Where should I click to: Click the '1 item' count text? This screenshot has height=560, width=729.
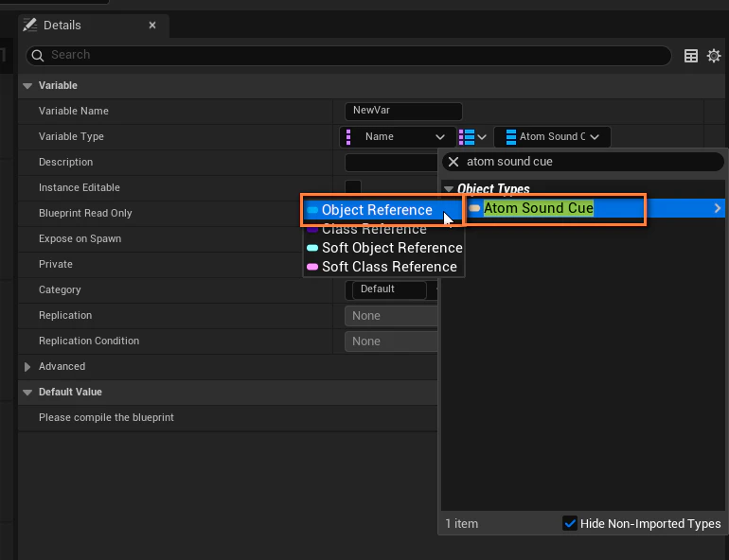click(x=462, y=524)
